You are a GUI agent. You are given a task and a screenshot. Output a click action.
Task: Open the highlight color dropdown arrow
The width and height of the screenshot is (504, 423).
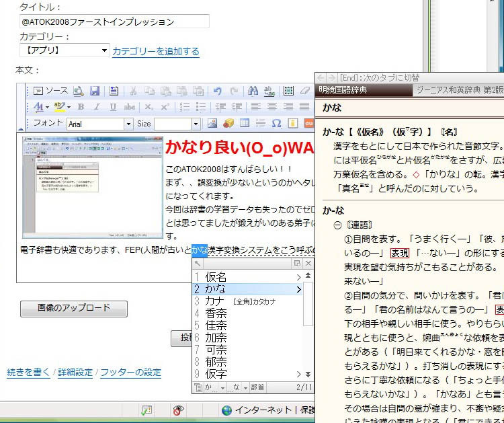point(69,107)
